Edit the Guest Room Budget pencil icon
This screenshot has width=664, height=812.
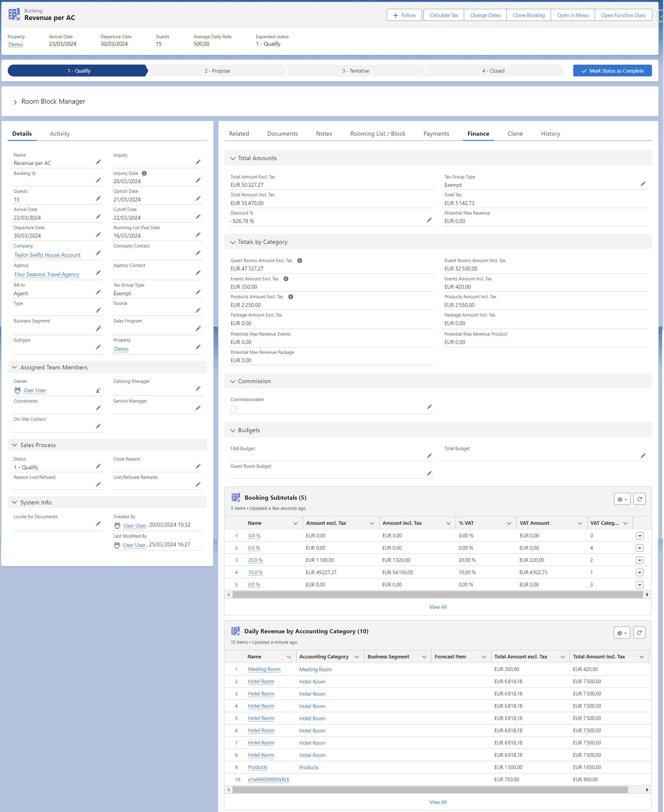[429, 473]
